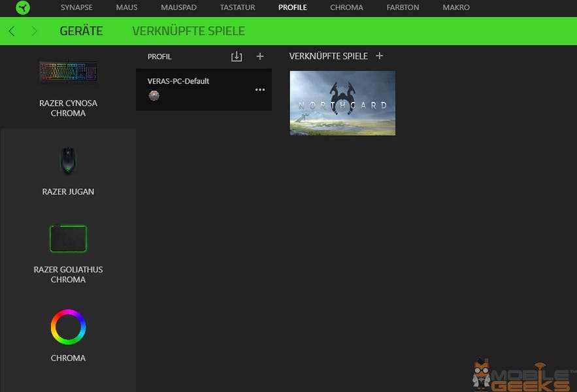This screenshot has width=577, height=392.
Task: Open the three-dots menu for VERAS-PC-Default
Action: pyautogui.click(x=260, y=90)
